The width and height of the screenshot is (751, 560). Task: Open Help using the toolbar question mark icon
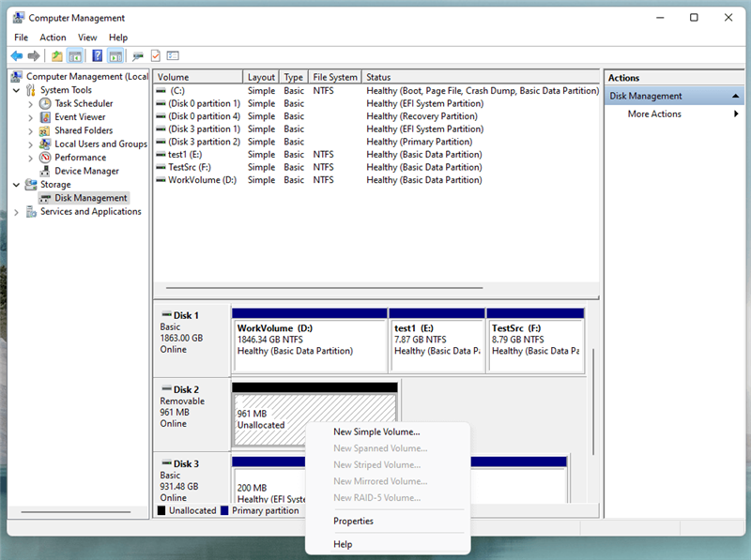98,55
